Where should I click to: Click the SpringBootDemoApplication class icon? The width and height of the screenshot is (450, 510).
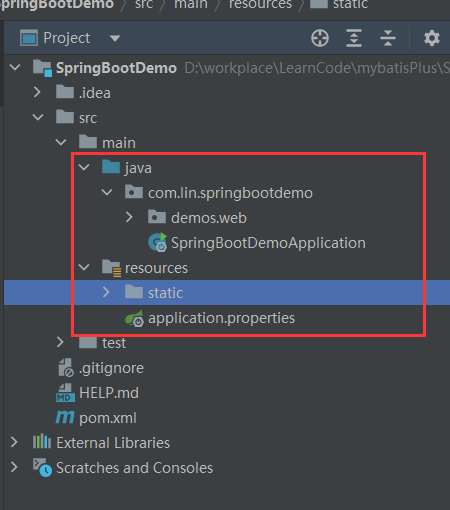point(157,242)
